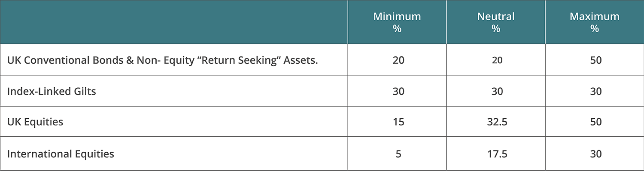This screenshot has width=644, height=172.
Task: Select the UK Conventional Bonds row label
Action: click(163, 60)
